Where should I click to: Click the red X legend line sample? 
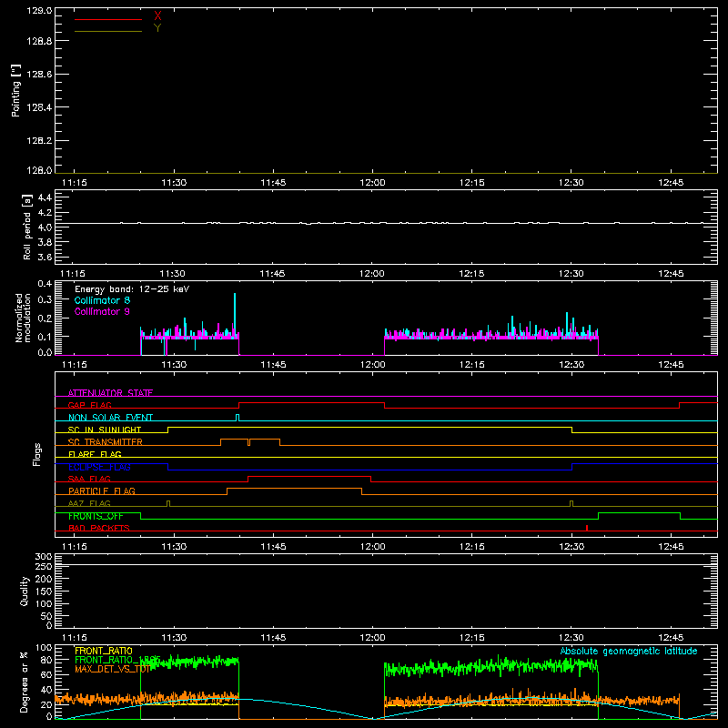coord(107,19)
